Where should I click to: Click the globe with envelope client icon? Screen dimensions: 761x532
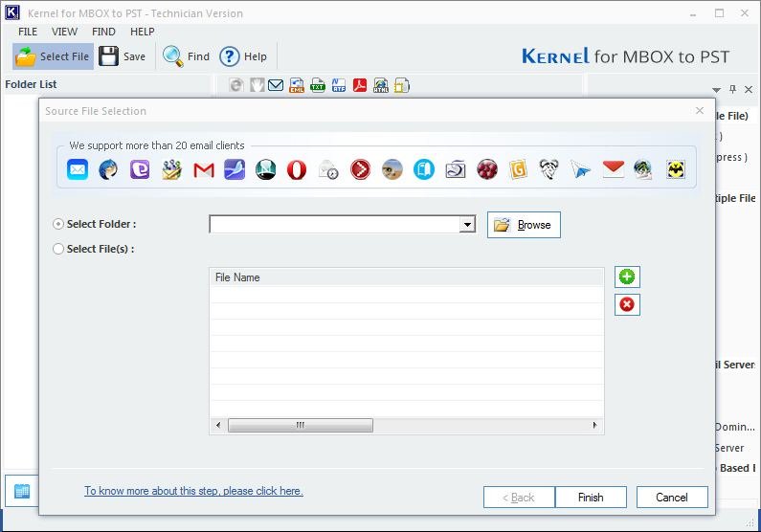[x=643, y=170]
